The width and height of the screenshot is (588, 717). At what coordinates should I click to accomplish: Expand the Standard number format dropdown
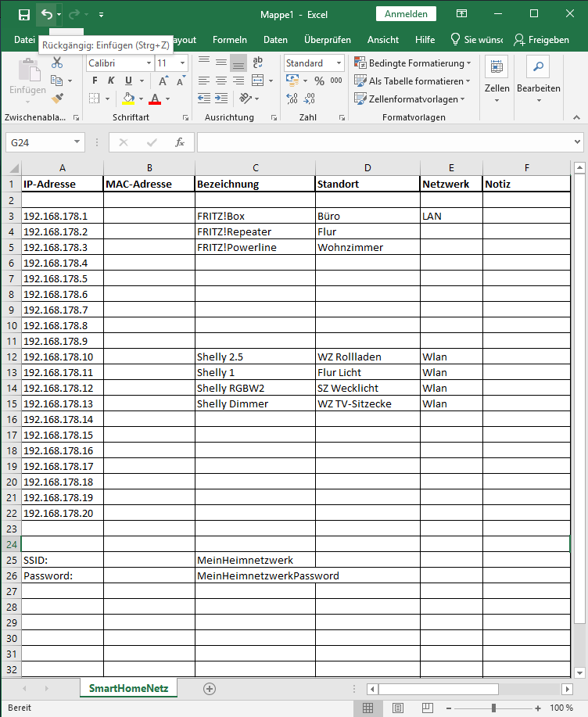339,63
